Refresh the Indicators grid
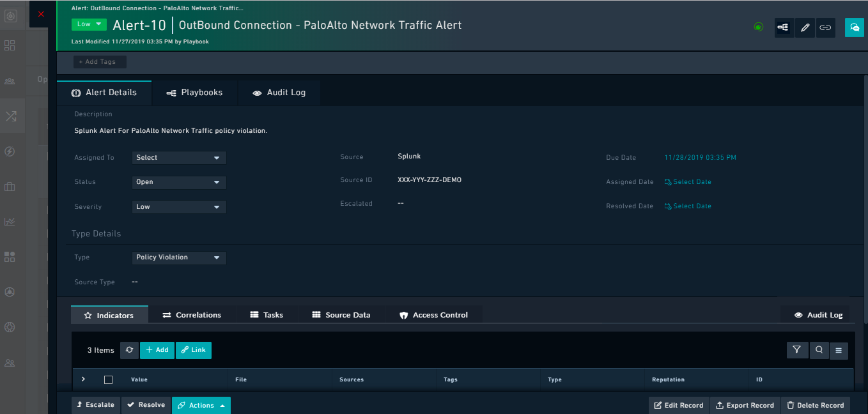Screen dimensions: 868x414 point(129,350)
